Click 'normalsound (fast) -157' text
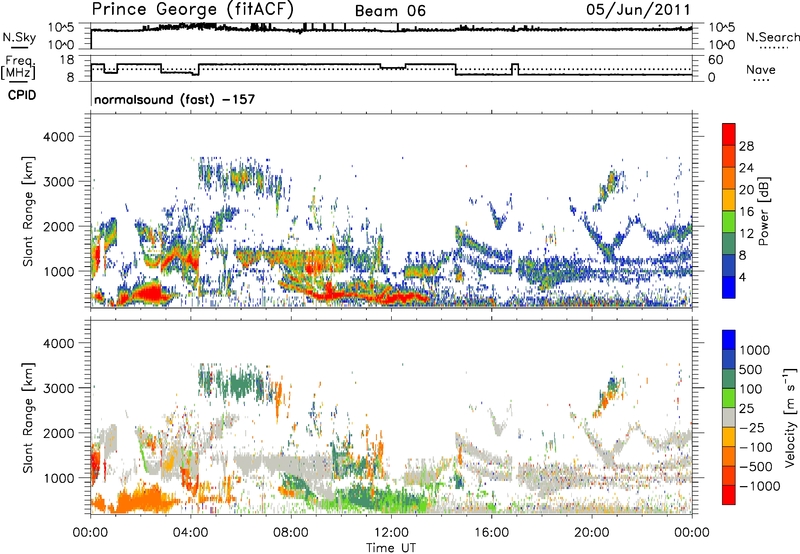 [x=174, y=99]
